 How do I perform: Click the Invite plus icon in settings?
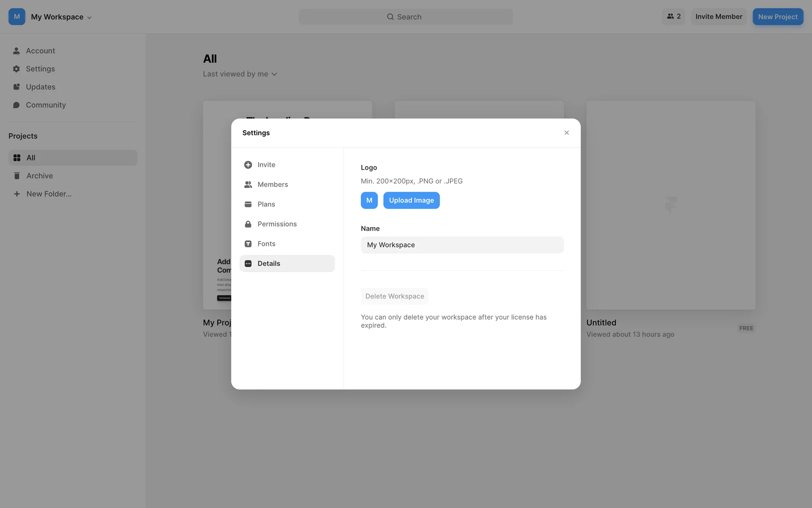(x=248, y=165)
